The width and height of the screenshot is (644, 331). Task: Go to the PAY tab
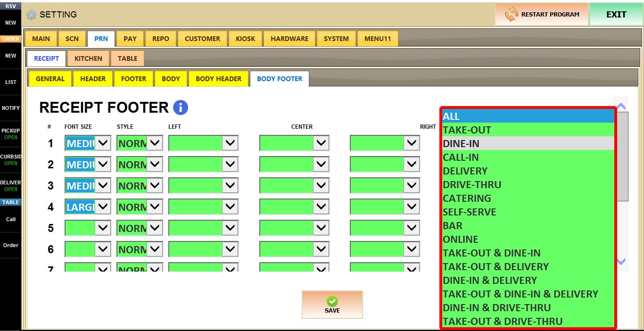(130, 39)
